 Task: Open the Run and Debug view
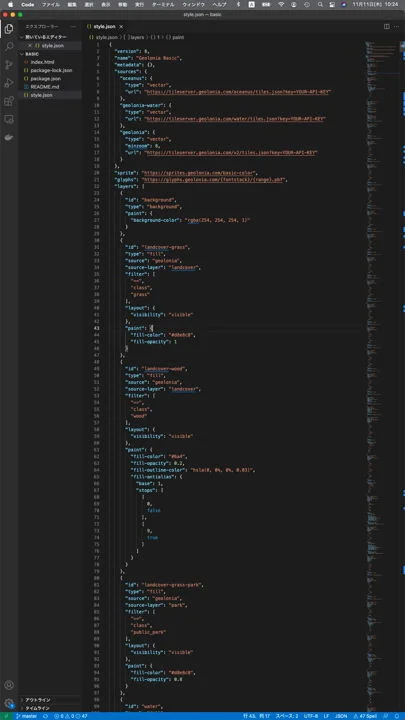tap(8, 83)
